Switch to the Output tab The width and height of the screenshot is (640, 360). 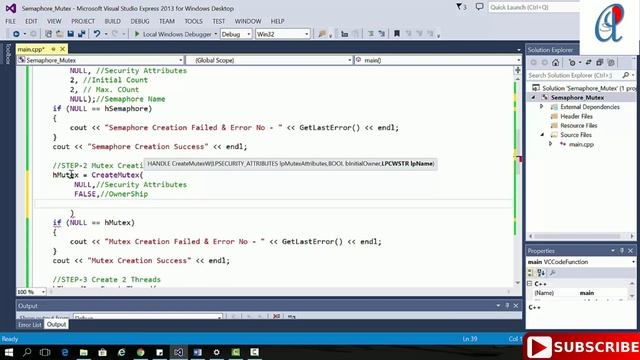pyautogui.click(x=56, y=325)
